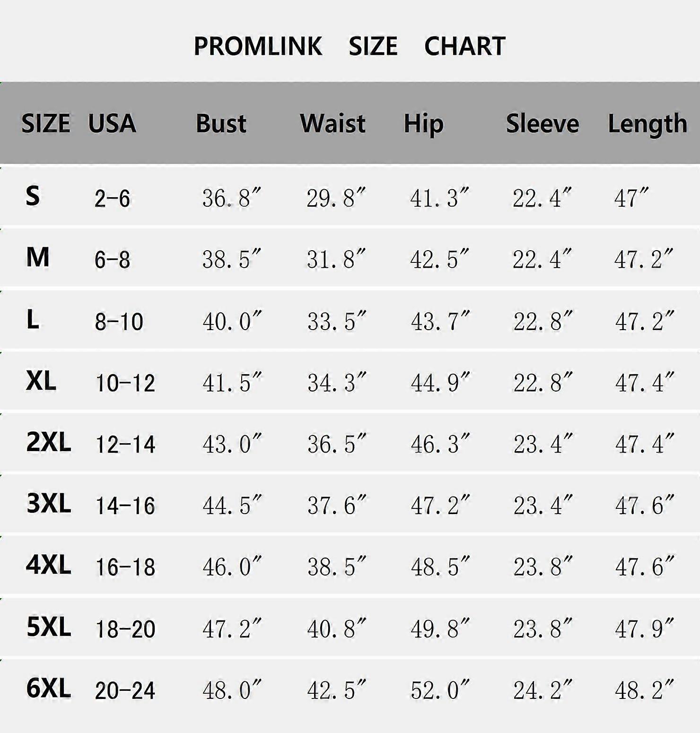Click the USA column header
The height and width of the screenshot is (733, 700).
click(112, 123)
